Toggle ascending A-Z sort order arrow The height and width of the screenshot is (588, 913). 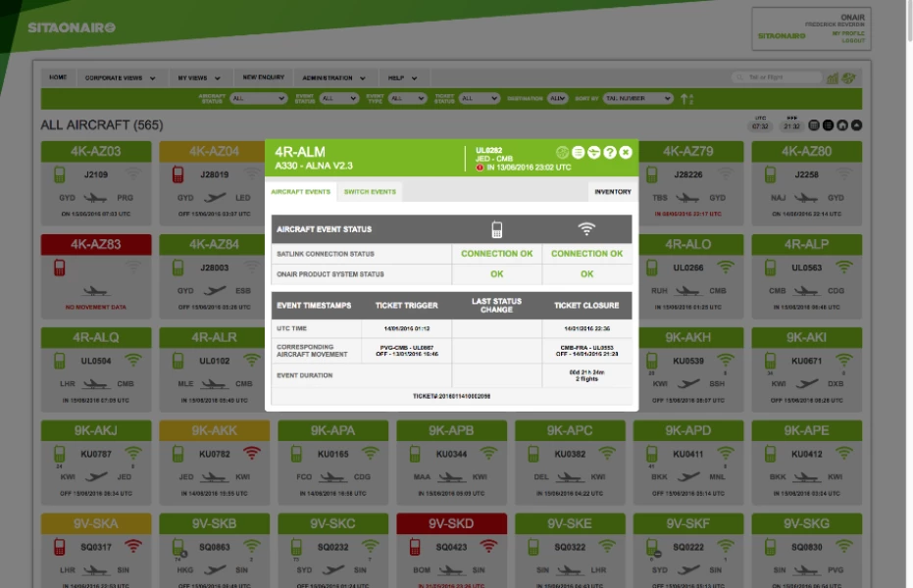point(687,99)
